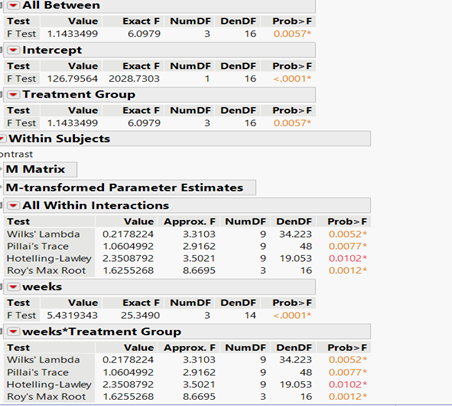
Task: Click the weeks section title
Action: click(x=42, y=287)
